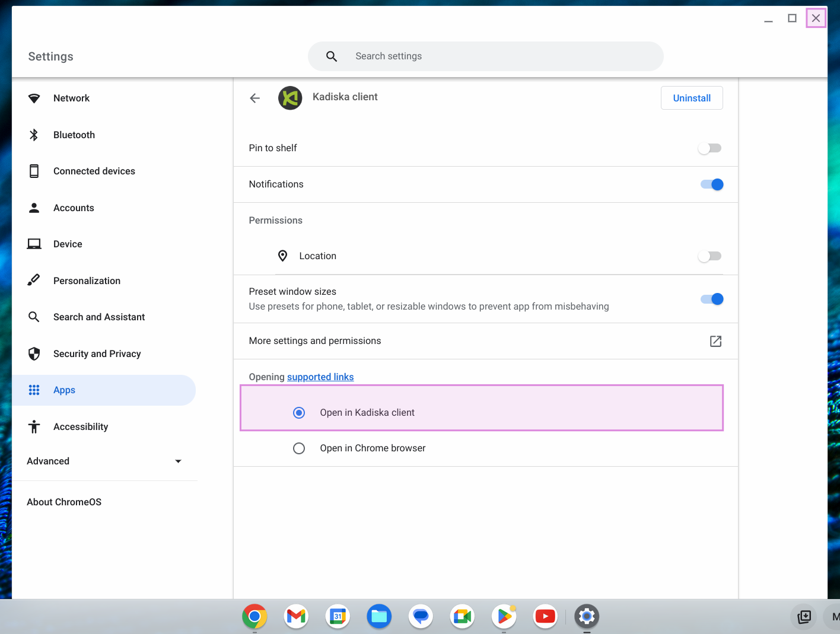Go to Personalization settings
This screenshot has height=634, width=840.
pyautogui.click(x=104, y=281)
